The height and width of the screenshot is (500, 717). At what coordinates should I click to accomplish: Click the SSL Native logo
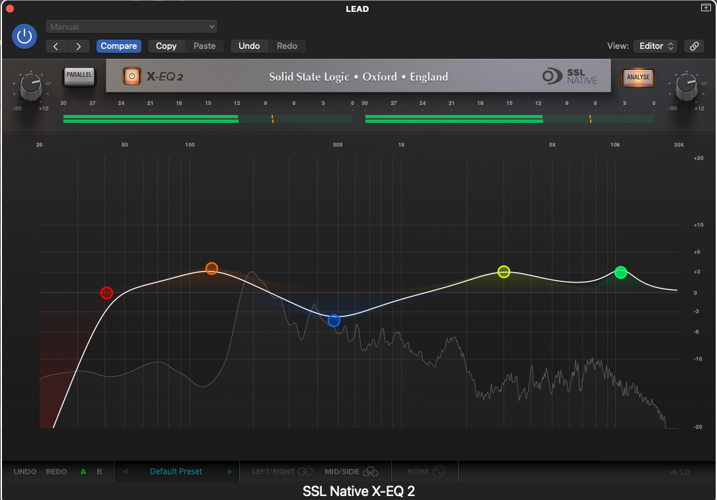point(570,76)
